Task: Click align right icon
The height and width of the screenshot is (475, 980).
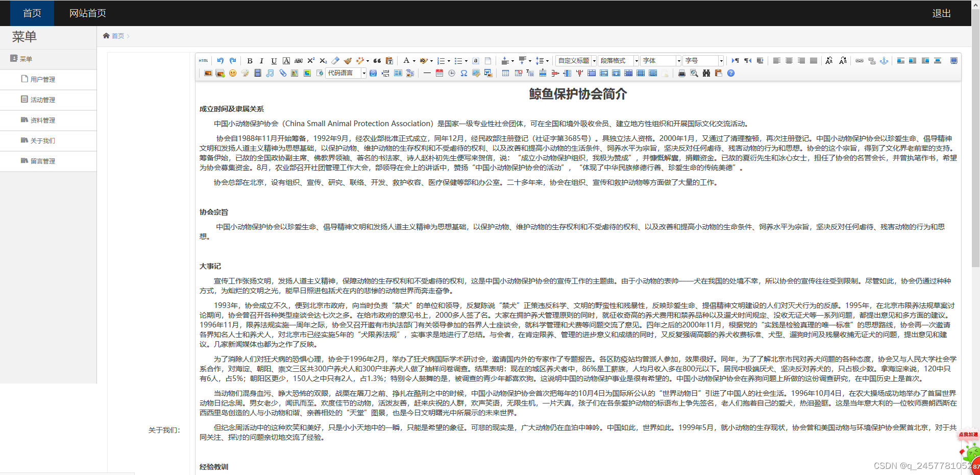Action: coord(801,61)
